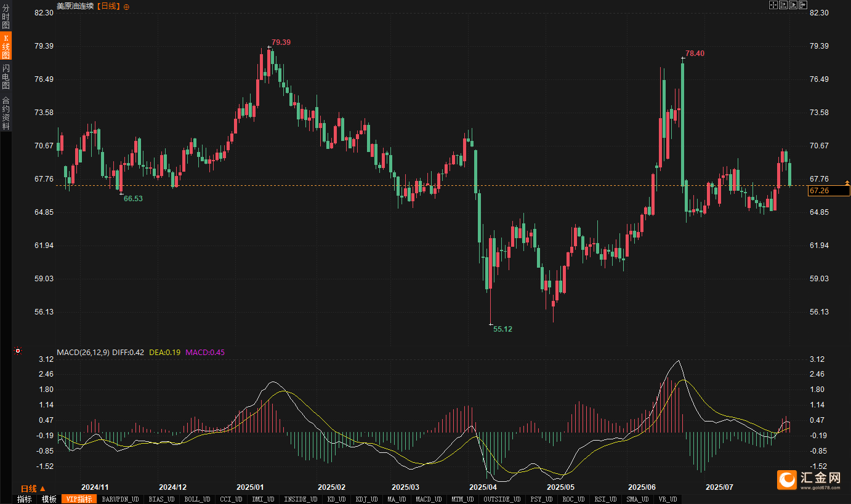
Task: Click the small circle icon beside 日线 title
Action: tap(126, 6)
